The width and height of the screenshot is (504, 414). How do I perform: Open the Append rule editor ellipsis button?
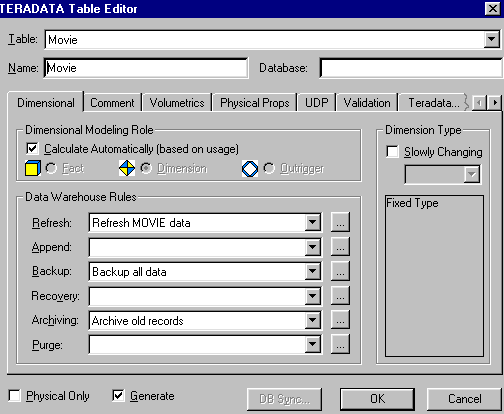(x=340, y=247)
